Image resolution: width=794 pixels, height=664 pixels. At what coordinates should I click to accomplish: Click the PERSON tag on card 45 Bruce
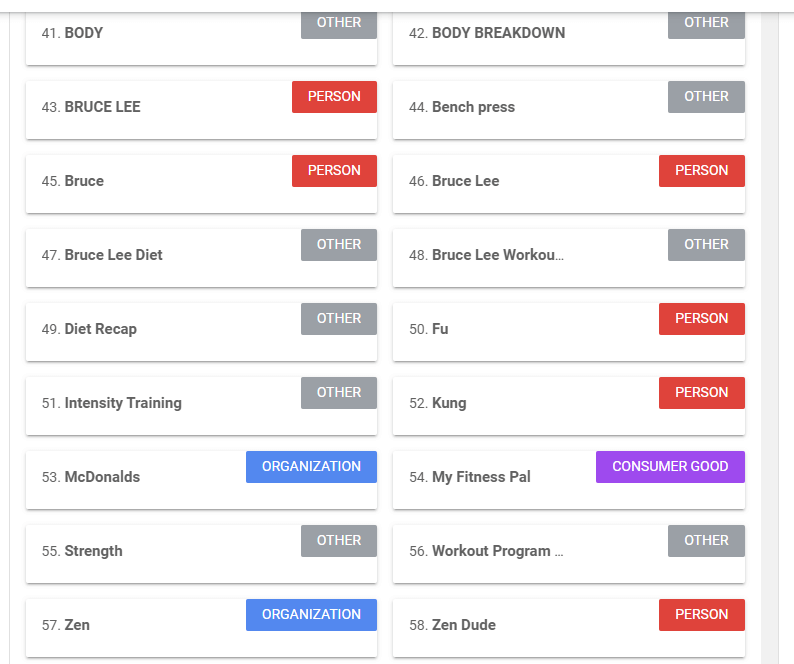coord(334,171)
